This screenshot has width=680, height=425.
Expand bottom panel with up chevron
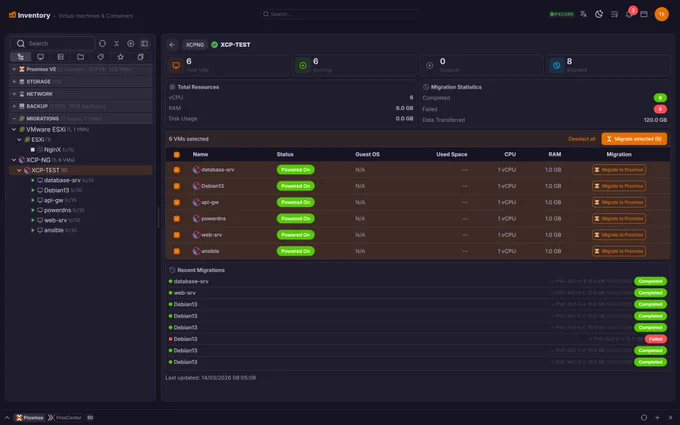[7, 418]
